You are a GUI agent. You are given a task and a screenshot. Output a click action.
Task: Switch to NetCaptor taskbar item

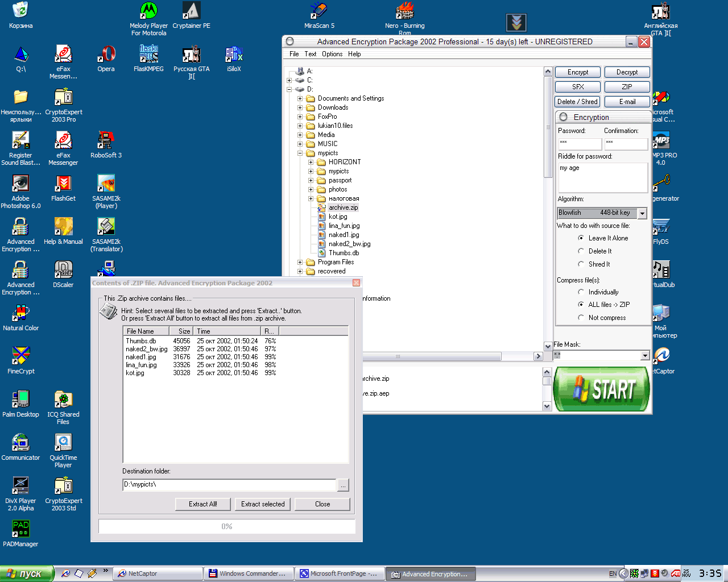coord(158,573)
